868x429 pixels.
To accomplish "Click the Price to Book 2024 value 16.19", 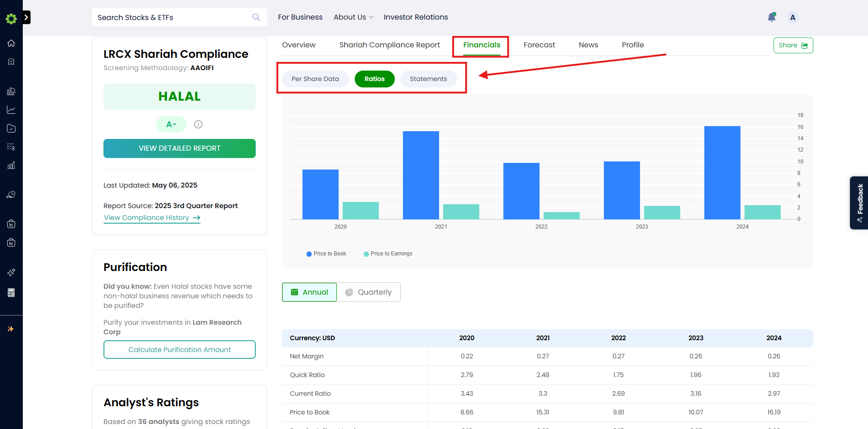I will point(774,413).
